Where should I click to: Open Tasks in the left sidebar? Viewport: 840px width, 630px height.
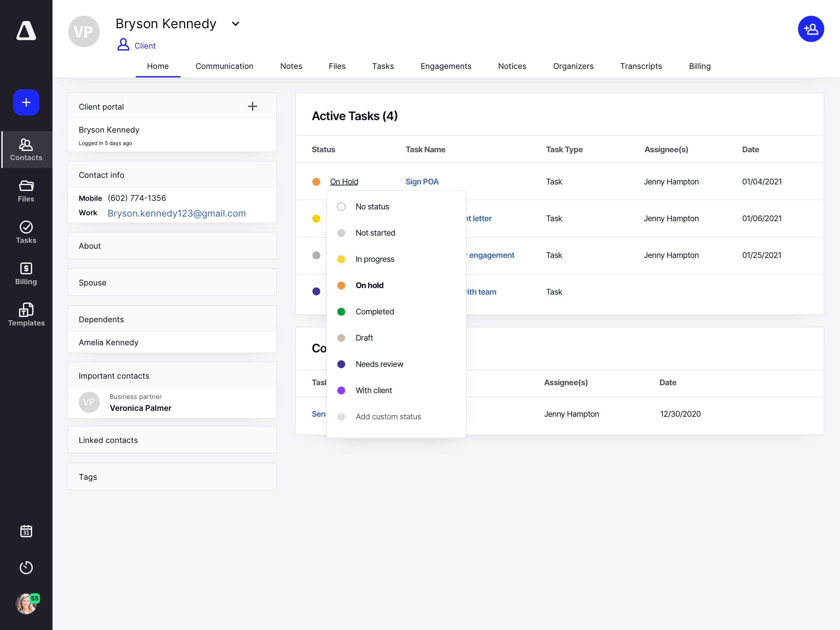(26, 232)
